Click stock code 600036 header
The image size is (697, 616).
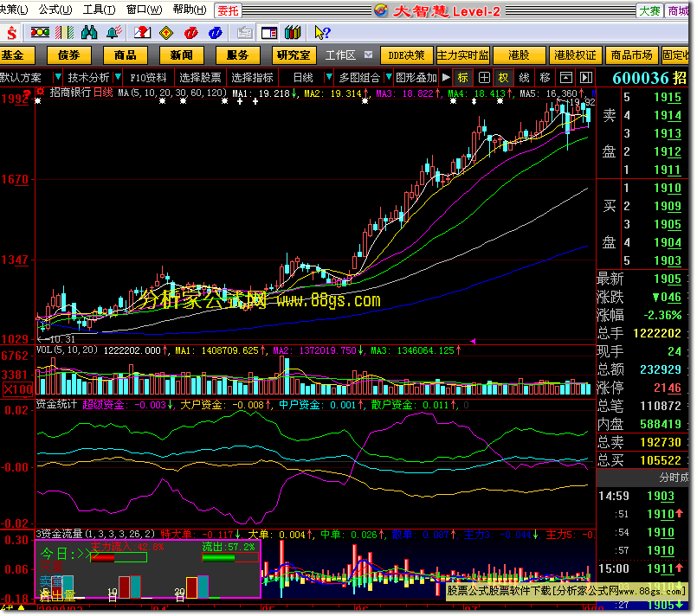point(641,78)
